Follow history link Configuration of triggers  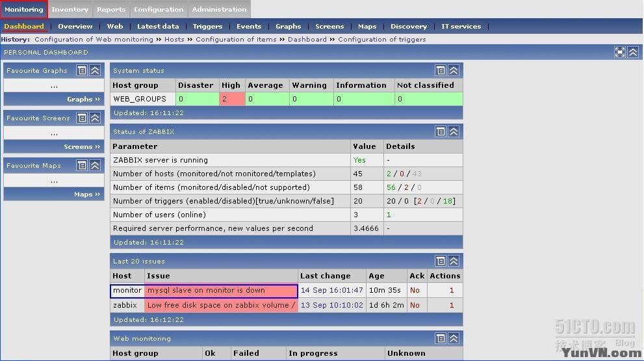point(382,40)
